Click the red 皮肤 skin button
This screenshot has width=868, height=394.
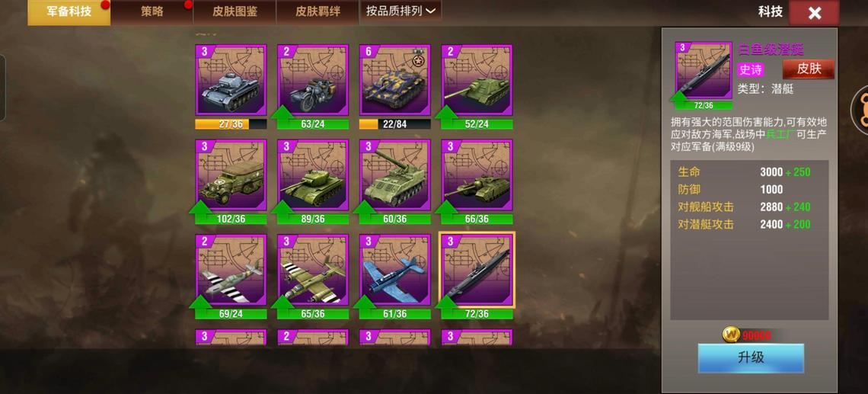coord(808,69)
